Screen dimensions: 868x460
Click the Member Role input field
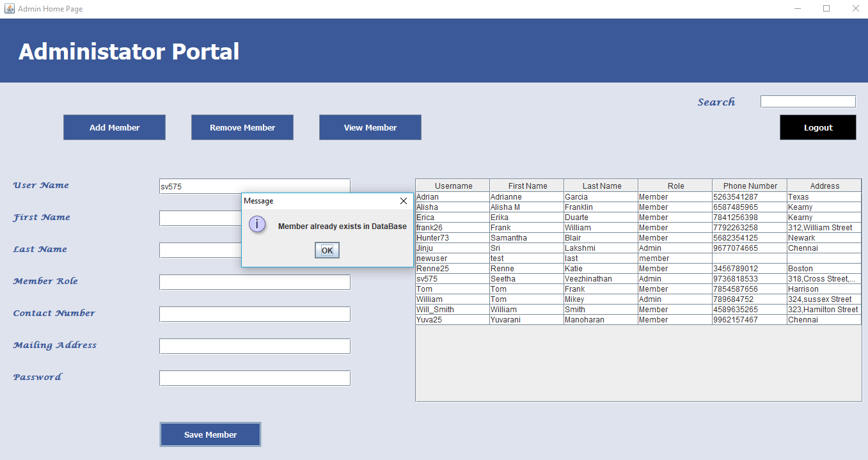pos(255,282)
